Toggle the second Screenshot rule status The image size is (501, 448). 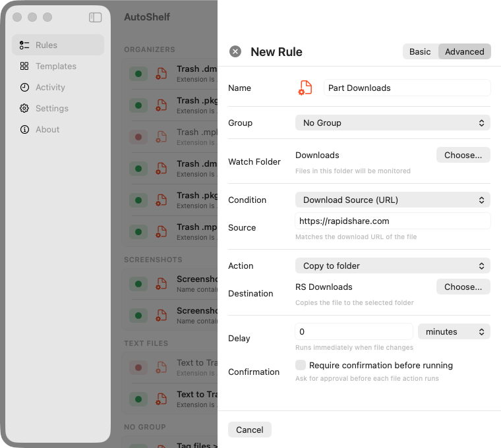pos(138,316)
